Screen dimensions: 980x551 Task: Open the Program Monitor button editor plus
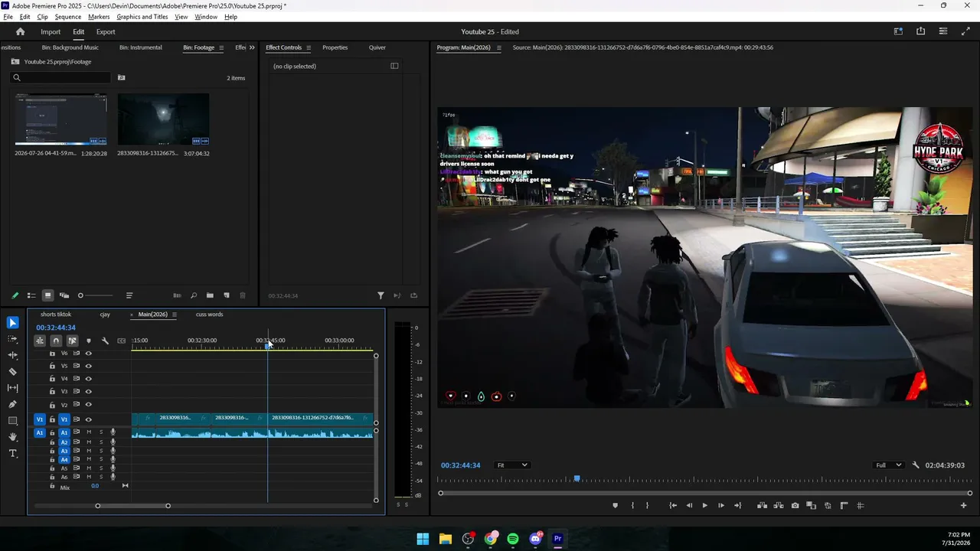[963, 505]
